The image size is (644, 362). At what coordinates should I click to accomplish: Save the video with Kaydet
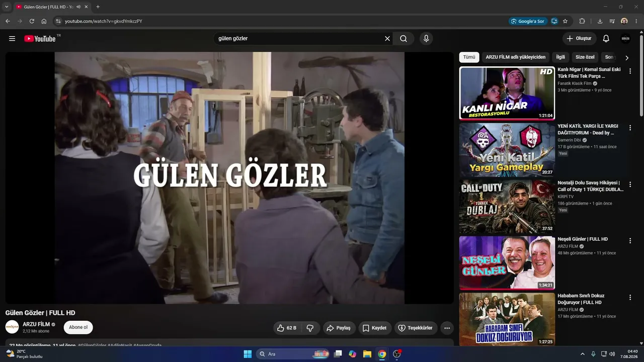[x=375, y=328]
